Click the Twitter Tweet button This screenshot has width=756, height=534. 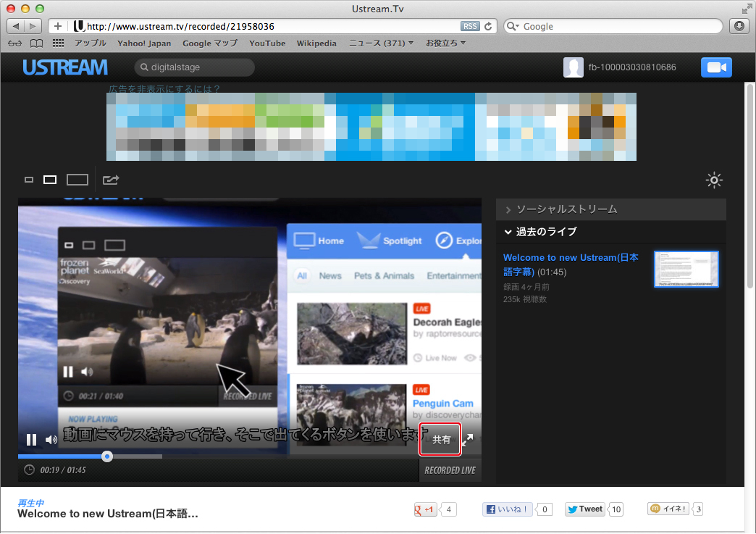[x=585, y=509]
